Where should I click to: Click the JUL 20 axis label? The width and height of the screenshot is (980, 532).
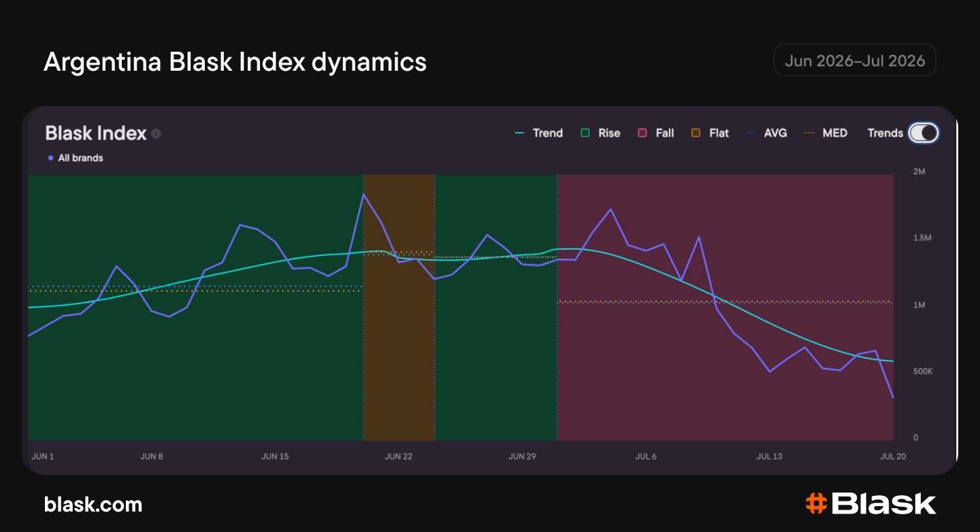[x=893, y=456]
